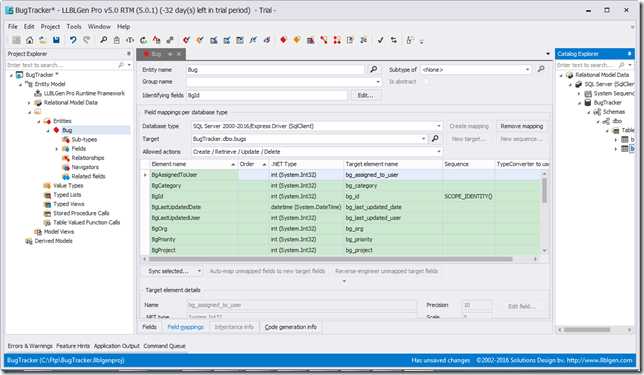644x375 pixels.
Task: Click the magnifier beside the Entity name field
Action: tap(373, 69)
